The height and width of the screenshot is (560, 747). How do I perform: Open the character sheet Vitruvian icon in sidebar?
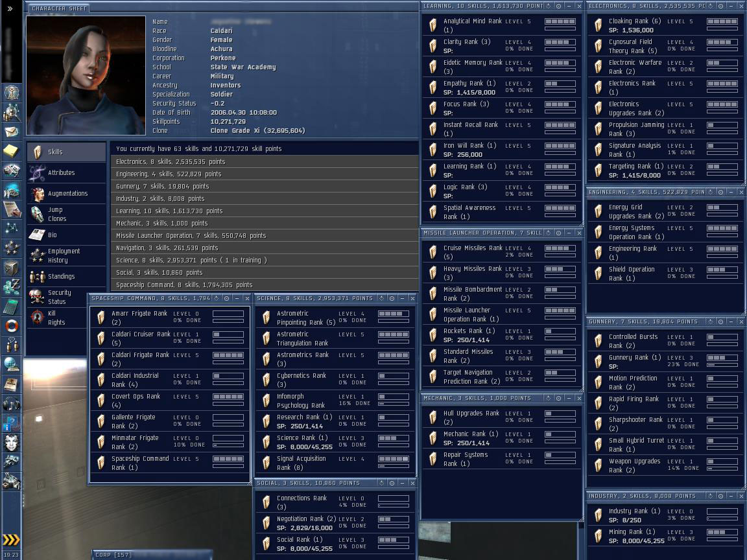pyautogui.click(x=12, y=93)
